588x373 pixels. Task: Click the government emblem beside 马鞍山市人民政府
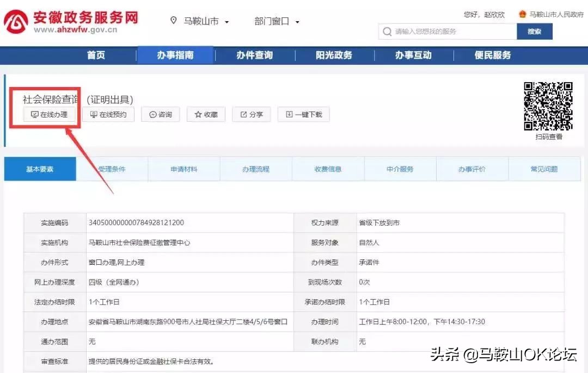pos(522,14)
